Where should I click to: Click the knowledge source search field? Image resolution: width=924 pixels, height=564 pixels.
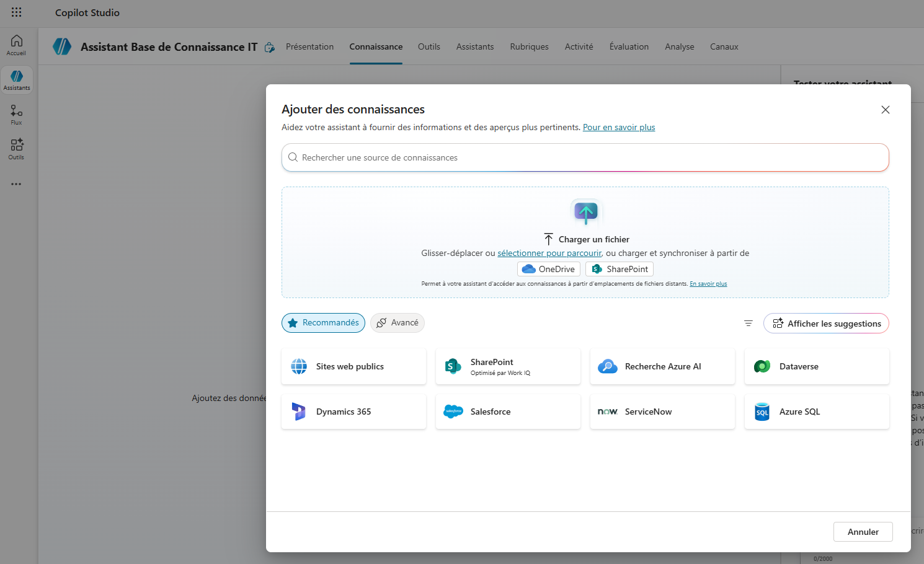tap(585, 158)
